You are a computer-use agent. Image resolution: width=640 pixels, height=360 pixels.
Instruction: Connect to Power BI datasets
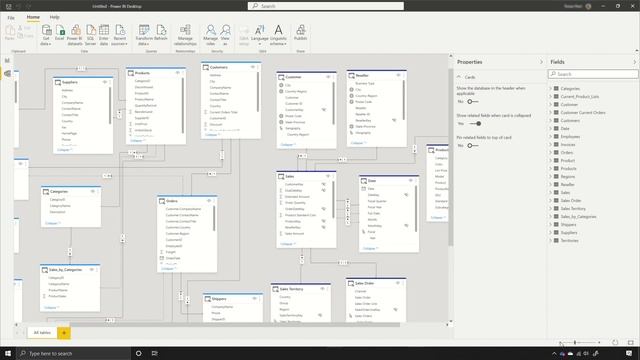(75, 35)
